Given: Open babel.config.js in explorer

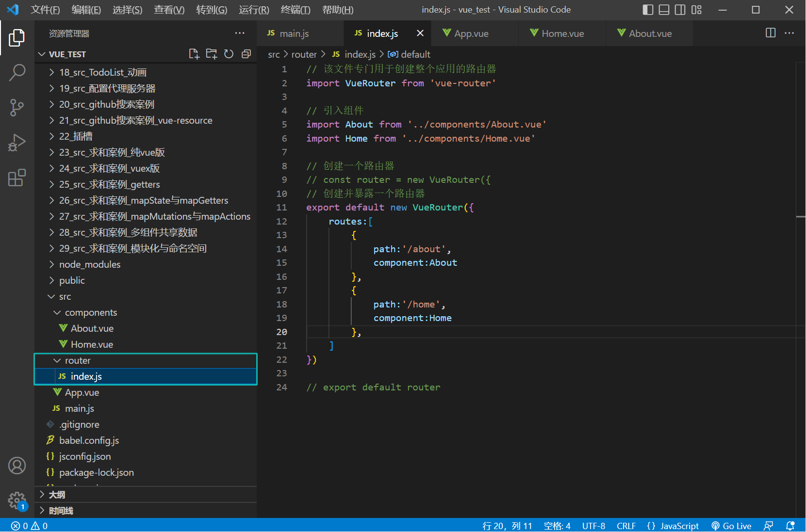Looking at the screenshot, I should (146, 440).
